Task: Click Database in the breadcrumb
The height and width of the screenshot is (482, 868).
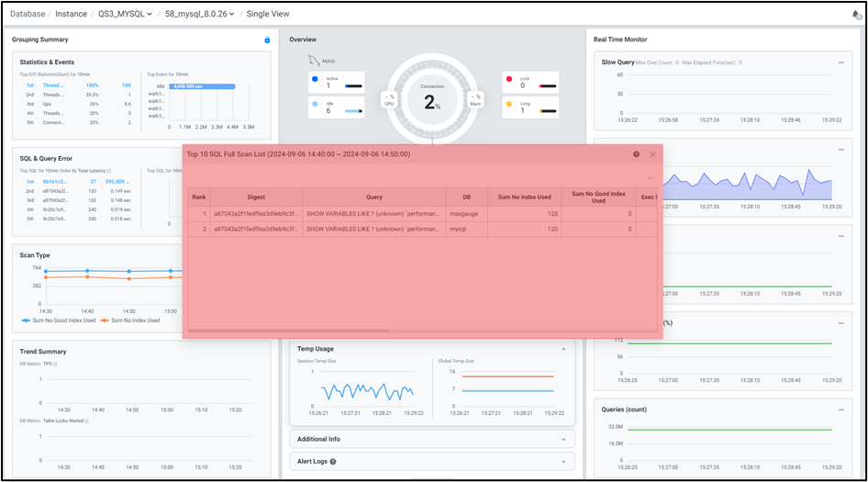Action: pyautogui.click(x=28, y=15)
